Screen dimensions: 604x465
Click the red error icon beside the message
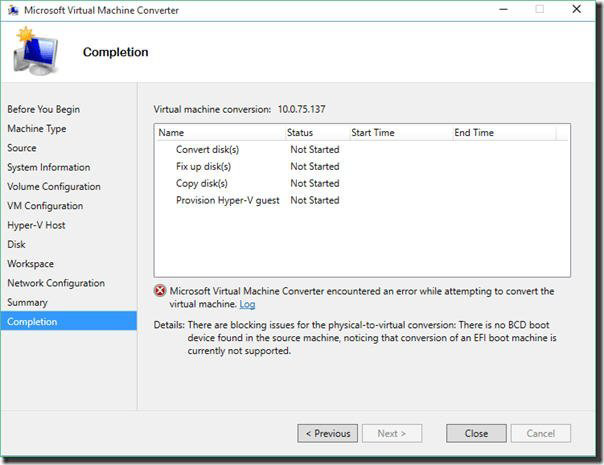pos(160,291)
